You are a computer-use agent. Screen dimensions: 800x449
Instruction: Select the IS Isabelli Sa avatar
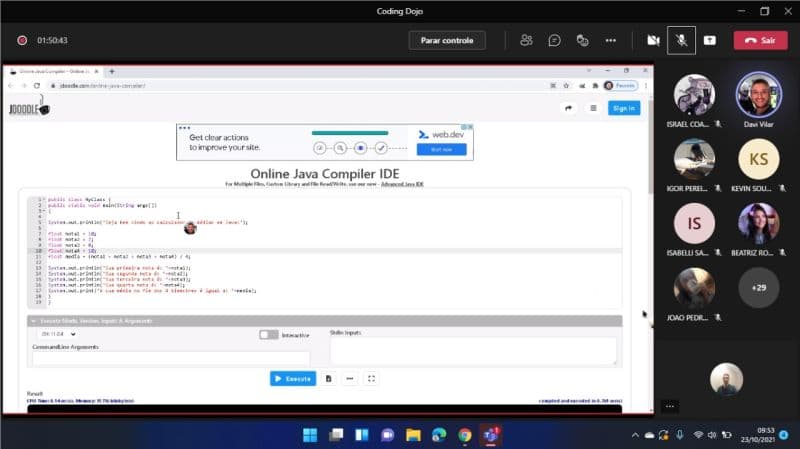coord(694,223)
